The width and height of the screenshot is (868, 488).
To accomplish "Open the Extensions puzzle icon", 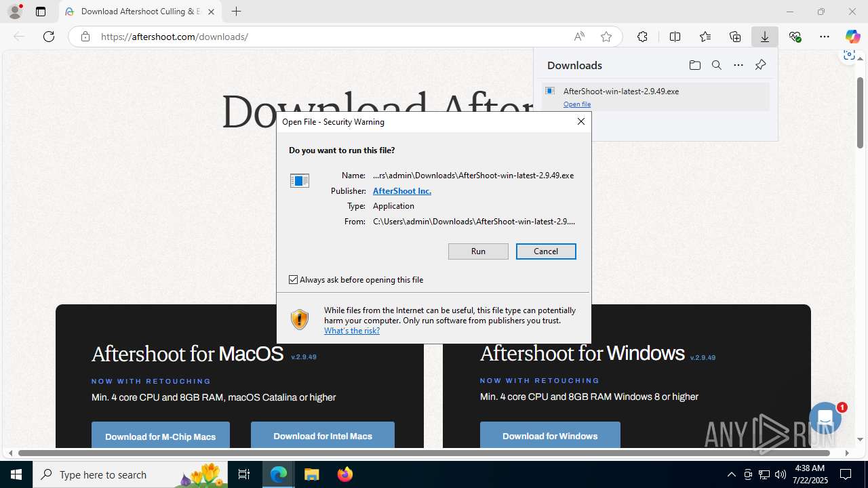I will 642,37.
